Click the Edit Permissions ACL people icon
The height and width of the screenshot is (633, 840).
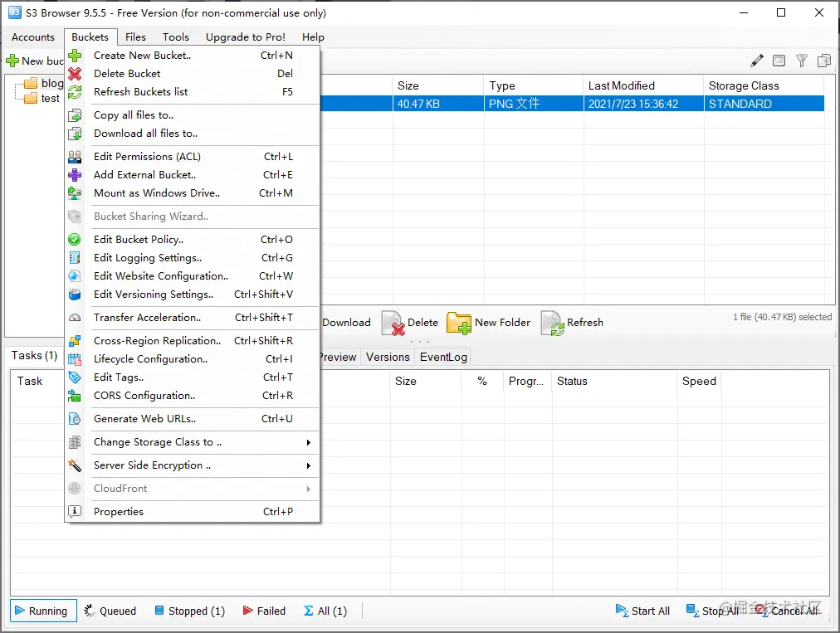(75, 156)
